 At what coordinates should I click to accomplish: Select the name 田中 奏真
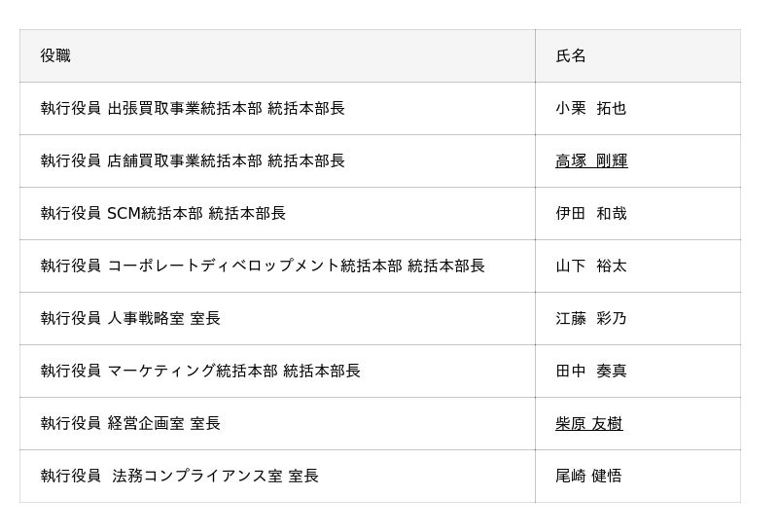(x=590, y=372)
